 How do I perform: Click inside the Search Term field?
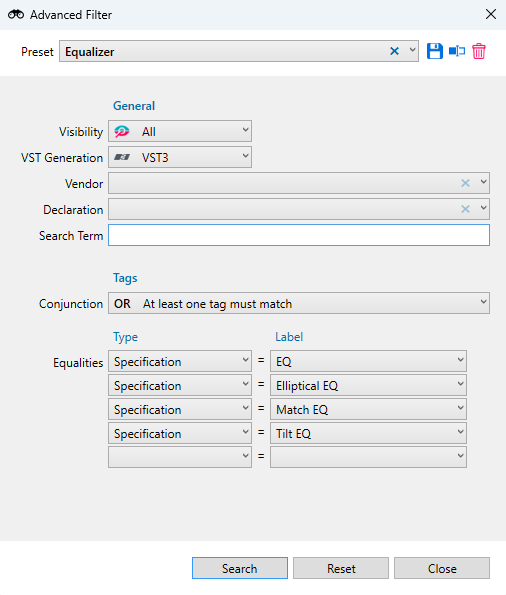299,235
